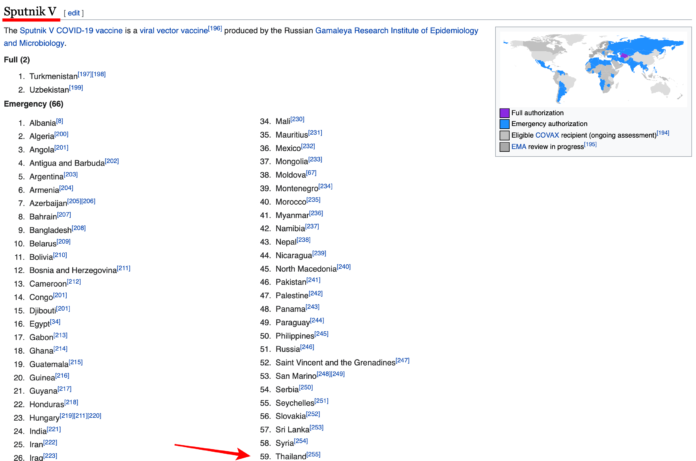Image resolution: width=696 pixels, height=461 pixels.
Task: Click citation 245 next to Philippines
Action: click(321, 334)
